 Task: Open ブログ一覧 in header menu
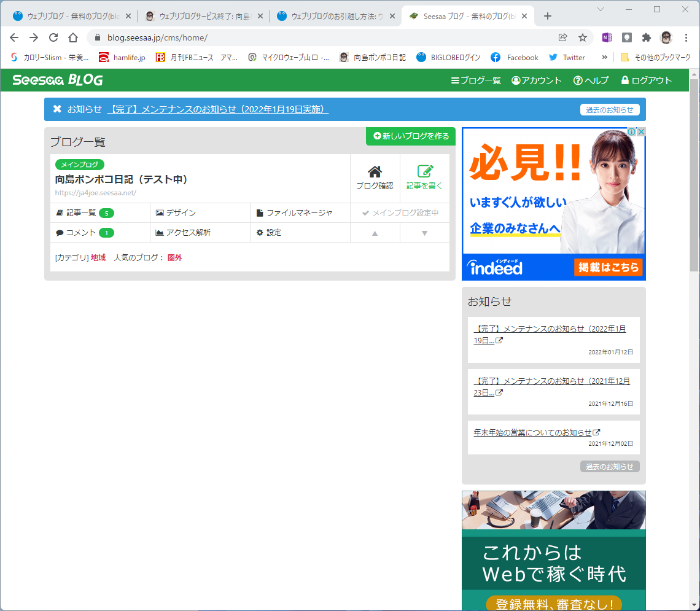click(x=476, y=80)
